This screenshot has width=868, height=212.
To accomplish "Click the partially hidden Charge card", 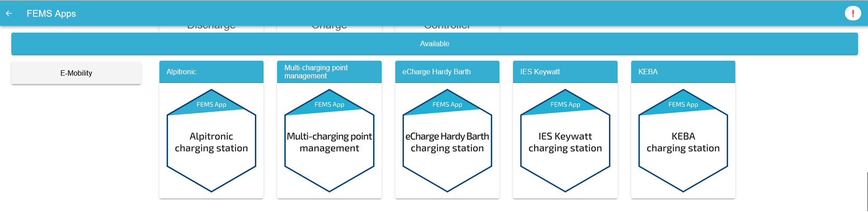I will tap(329, 29).
